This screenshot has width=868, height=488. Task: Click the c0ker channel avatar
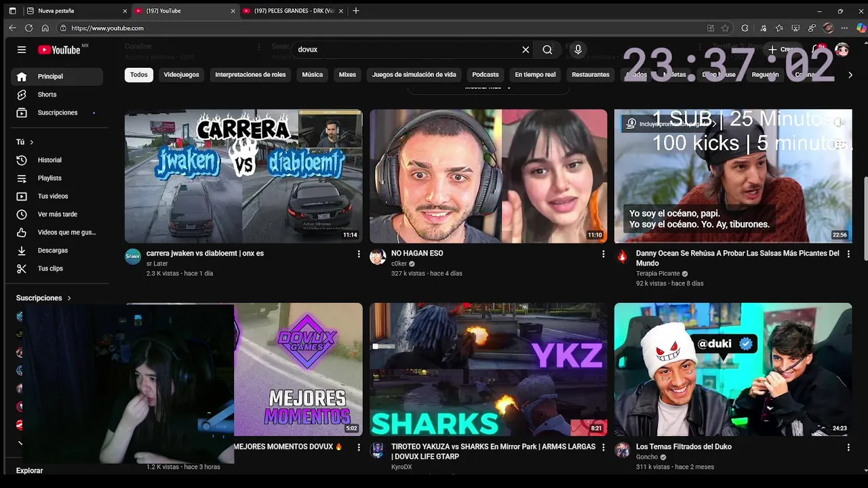pos(378,257)
